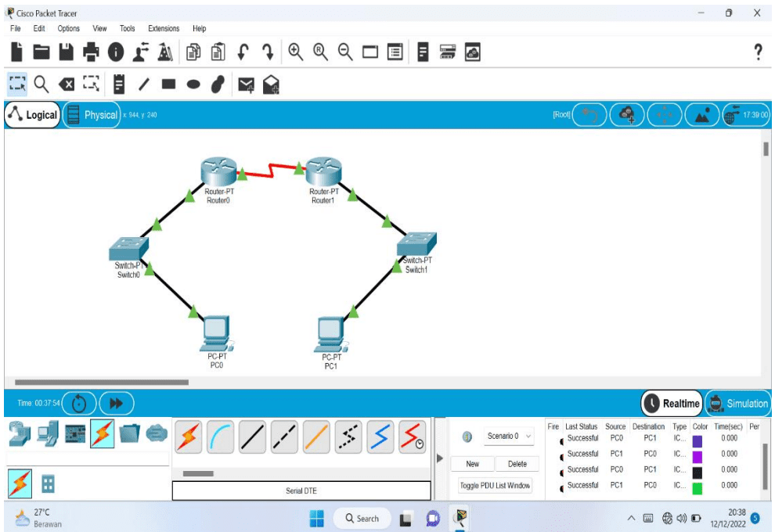The height and width of the screenshot is (532, 775).
Task: Open the View menu
Action: pos(99,29)
